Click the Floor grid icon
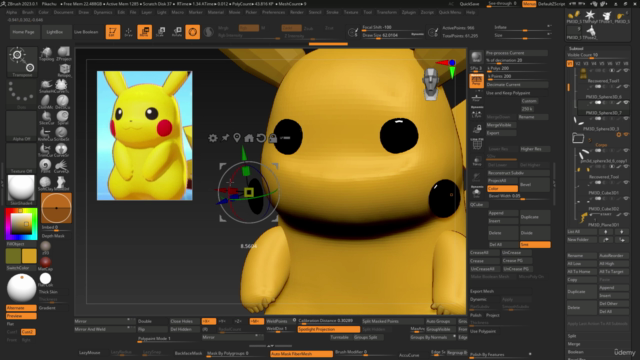This screenshot has width=640, height=360. tap(476, 97)
